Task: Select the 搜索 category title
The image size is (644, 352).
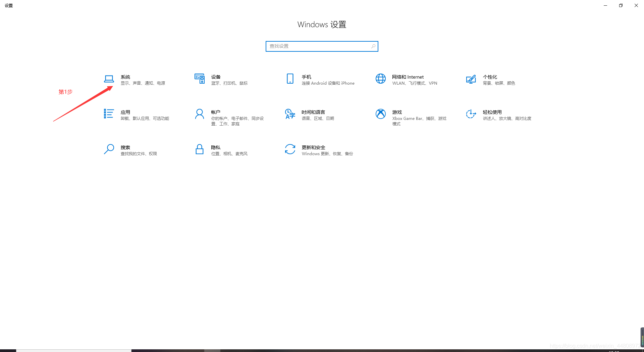Action: 125,147
